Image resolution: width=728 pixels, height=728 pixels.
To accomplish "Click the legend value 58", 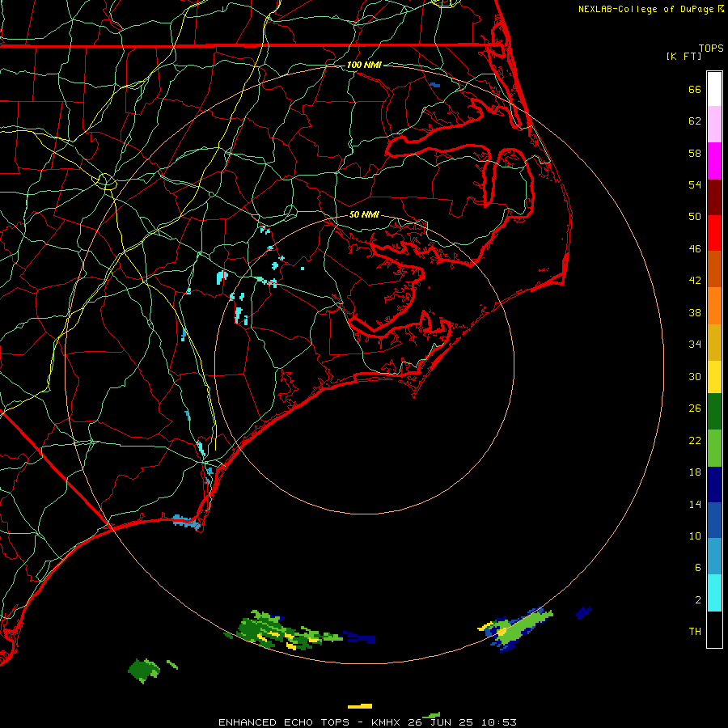I will pyautogui.click(x=695, y=153).
